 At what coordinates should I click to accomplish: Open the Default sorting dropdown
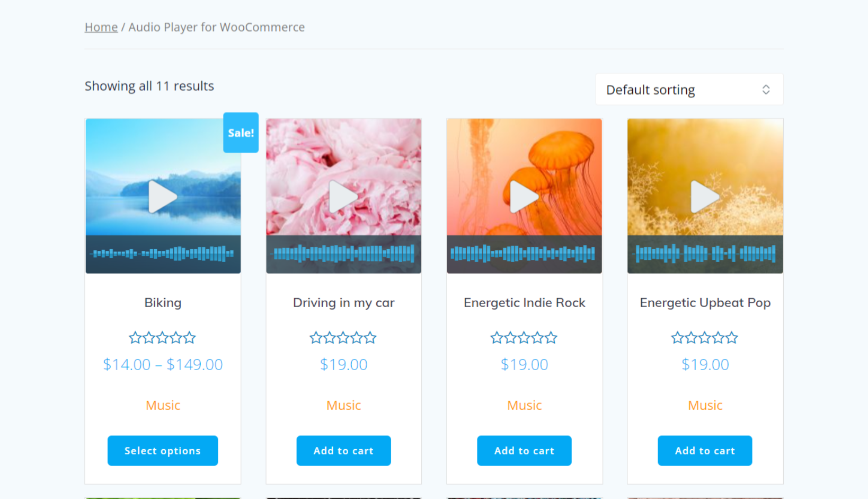tap(689, 89)
